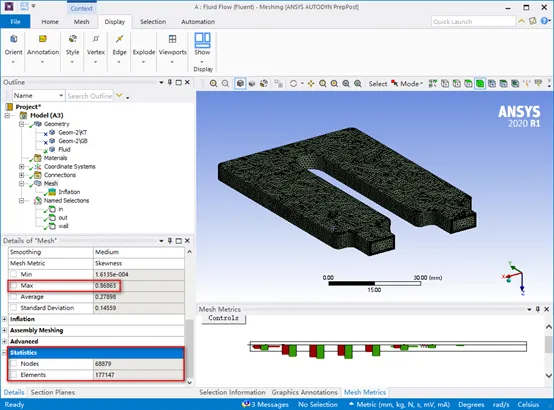Image resolution: width=554 pixels, height=410 pixels.
Task: Collapse the Model (A3) tree node
Action: pos(7,116)
